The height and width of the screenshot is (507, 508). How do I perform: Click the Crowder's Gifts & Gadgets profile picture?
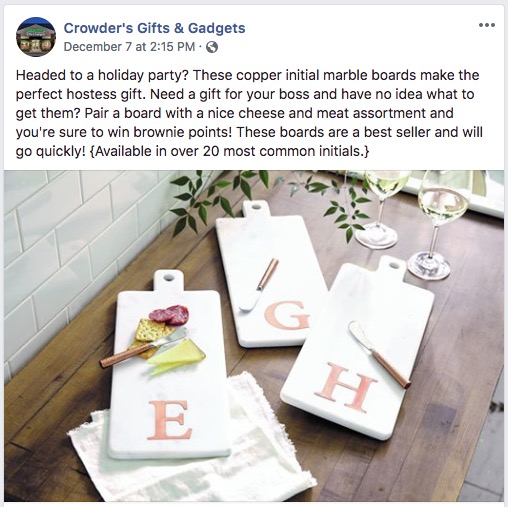36,37
